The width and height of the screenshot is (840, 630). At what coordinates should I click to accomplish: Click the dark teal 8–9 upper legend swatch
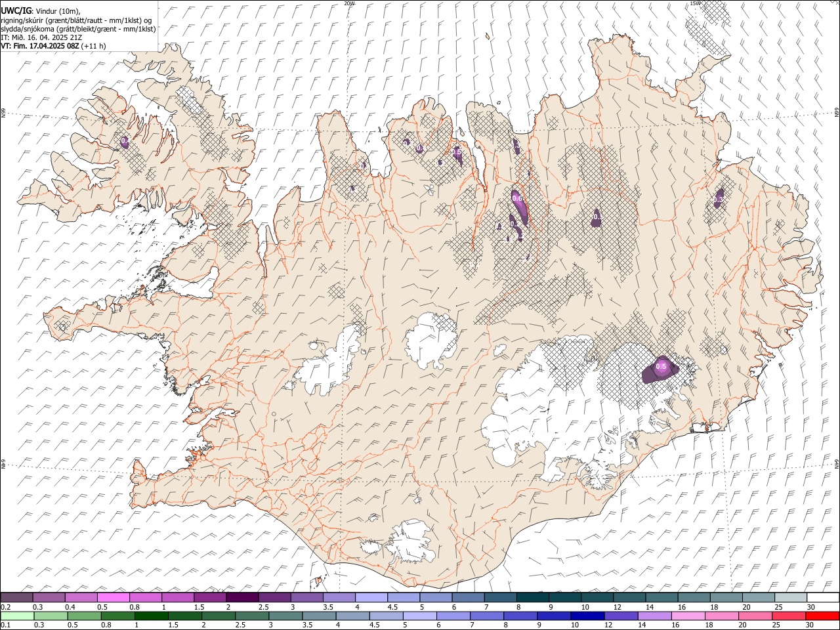pos(532,598)
